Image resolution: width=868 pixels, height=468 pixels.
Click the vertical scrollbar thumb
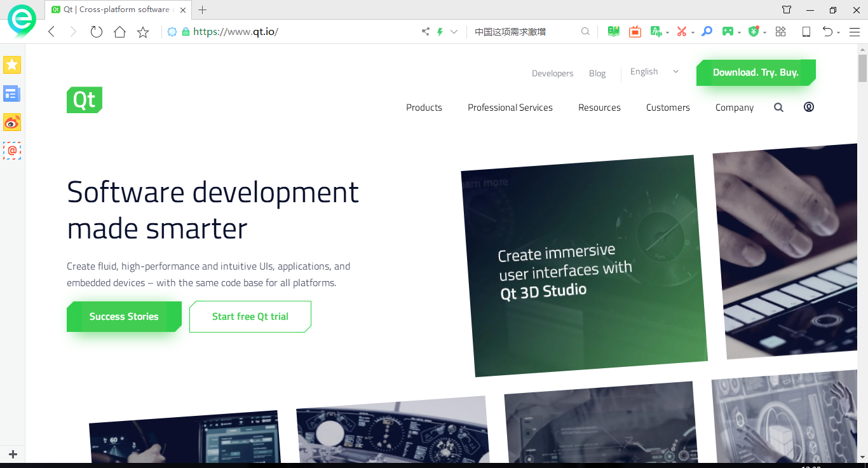point(862,68)
